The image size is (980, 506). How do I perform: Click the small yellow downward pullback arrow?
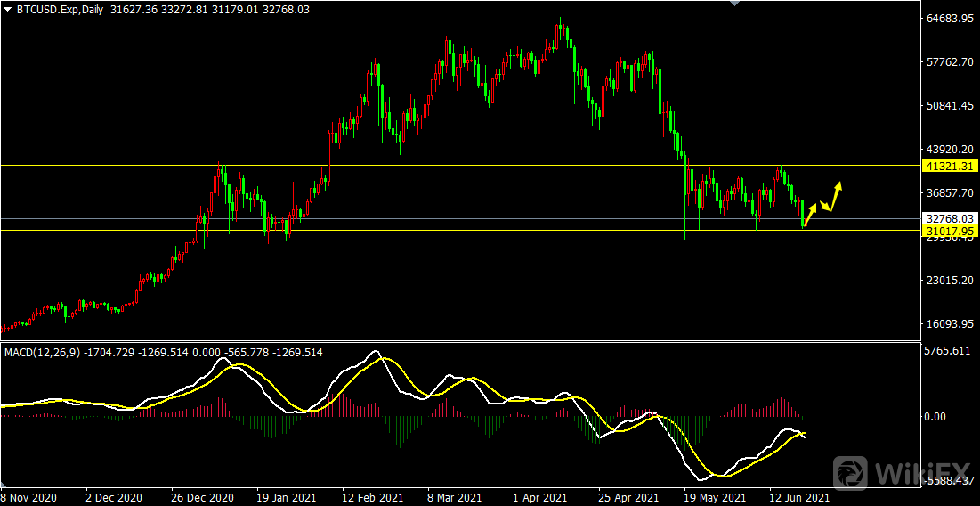[x=826, y=207]
